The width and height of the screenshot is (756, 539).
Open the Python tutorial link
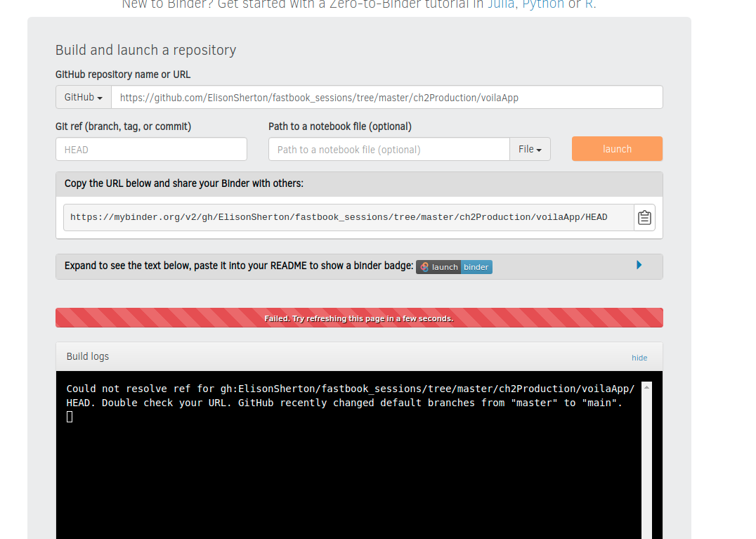coord(542,4)
